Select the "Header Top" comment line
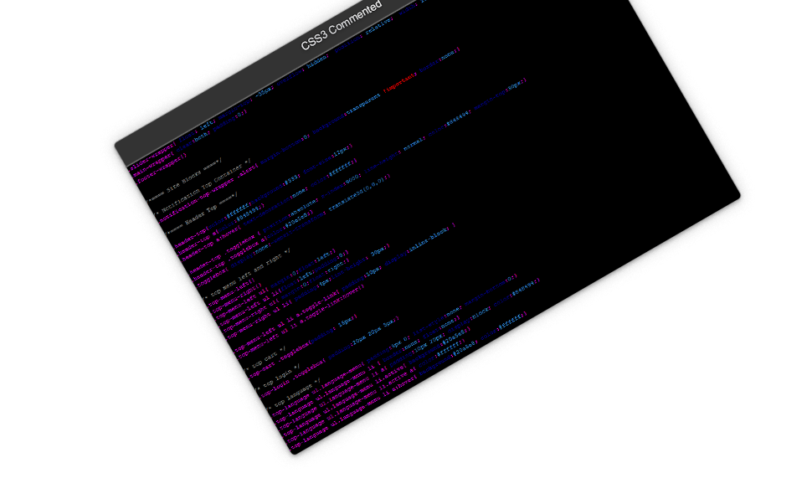 coord(202,213)
